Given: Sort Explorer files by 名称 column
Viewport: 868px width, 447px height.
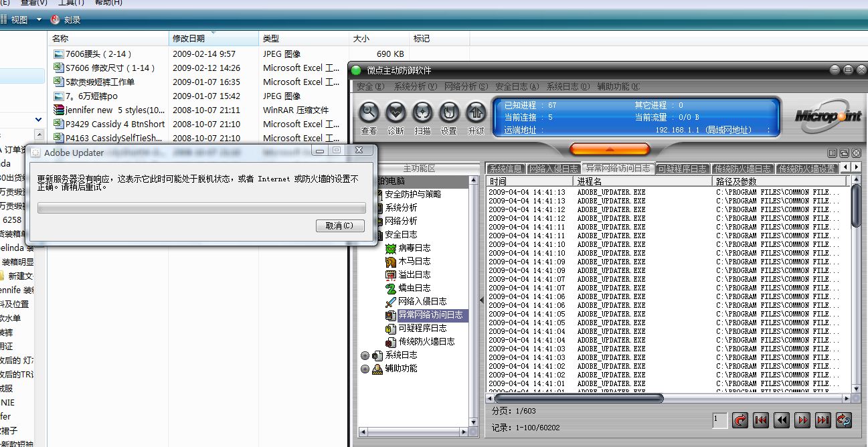Looking at the screenshot, I should [x=108, y=39].
